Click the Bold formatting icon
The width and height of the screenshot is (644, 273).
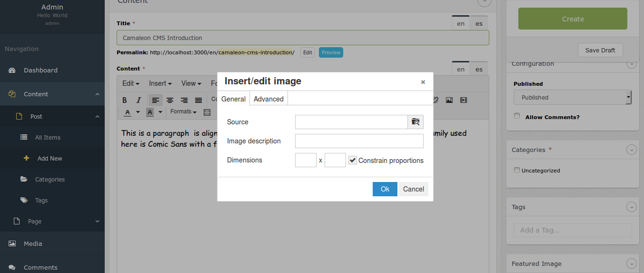click(x=125, y=100)
